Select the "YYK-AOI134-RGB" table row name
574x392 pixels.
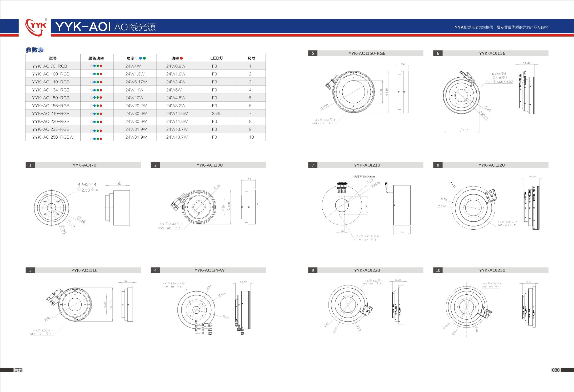(x=51, y=90)
